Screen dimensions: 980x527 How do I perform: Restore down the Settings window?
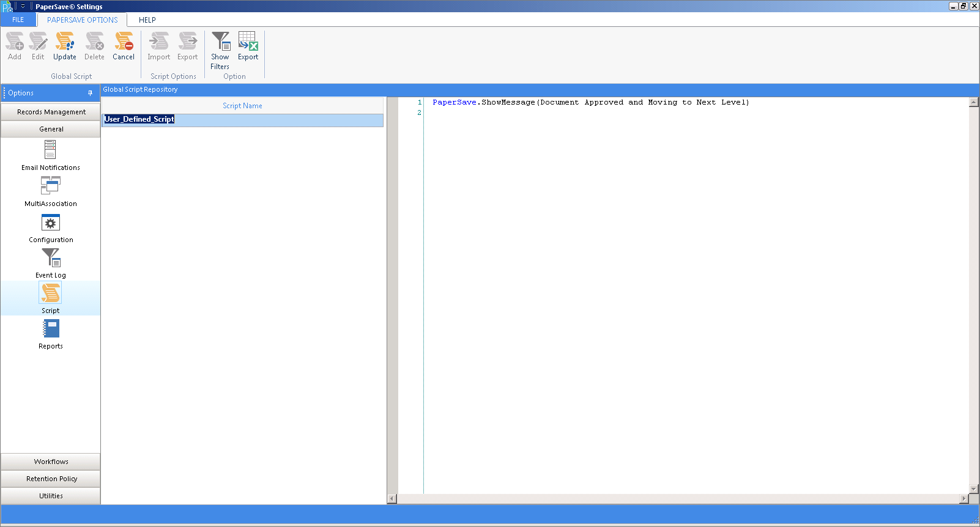point(963,6)
